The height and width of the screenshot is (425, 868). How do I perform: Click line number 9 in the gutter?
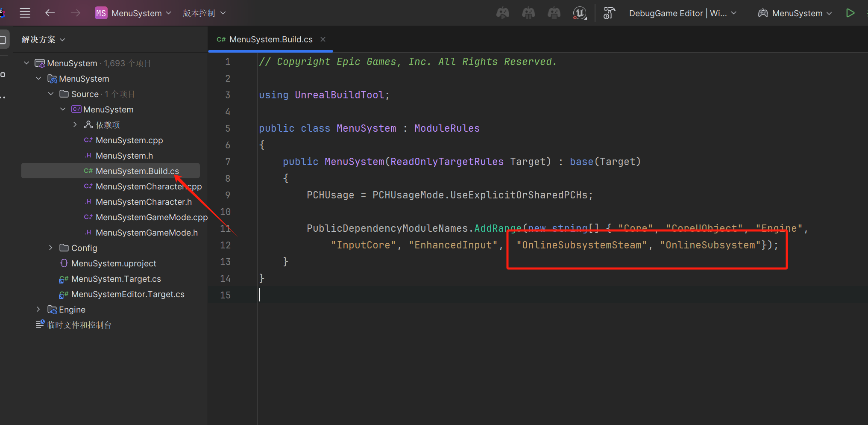pos(228,195)
